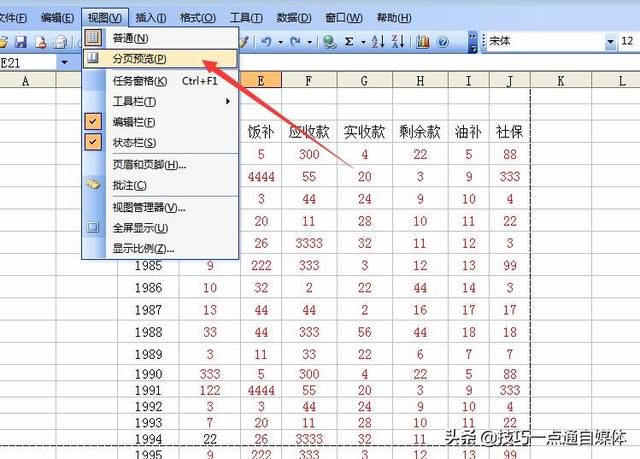Click the cell containing 1985
This screenshot has width=640, height=459.
148,266
